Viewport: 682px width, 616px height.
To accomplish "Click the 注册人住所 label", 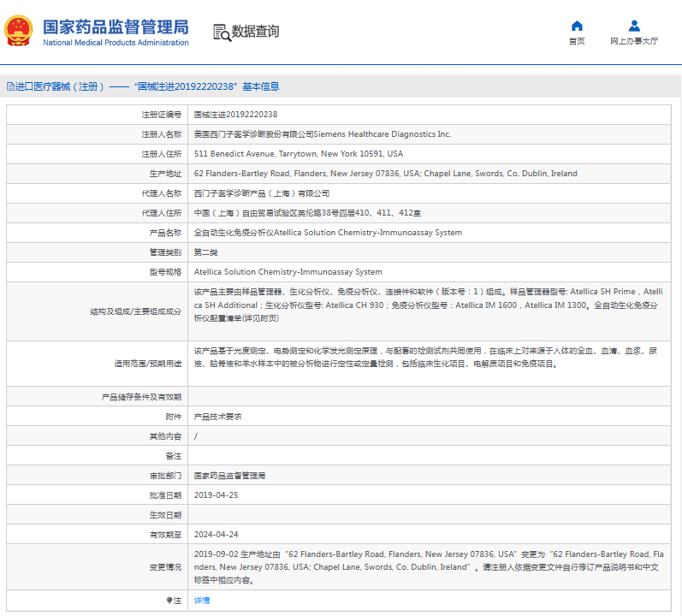I will [x=162, y=154].
